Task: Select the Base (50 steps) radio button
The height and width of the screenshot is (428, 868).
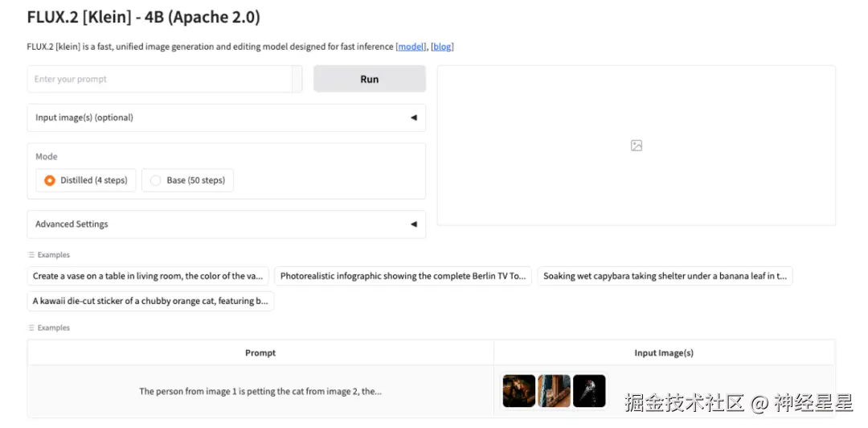Action: click(x=156, y=180)
